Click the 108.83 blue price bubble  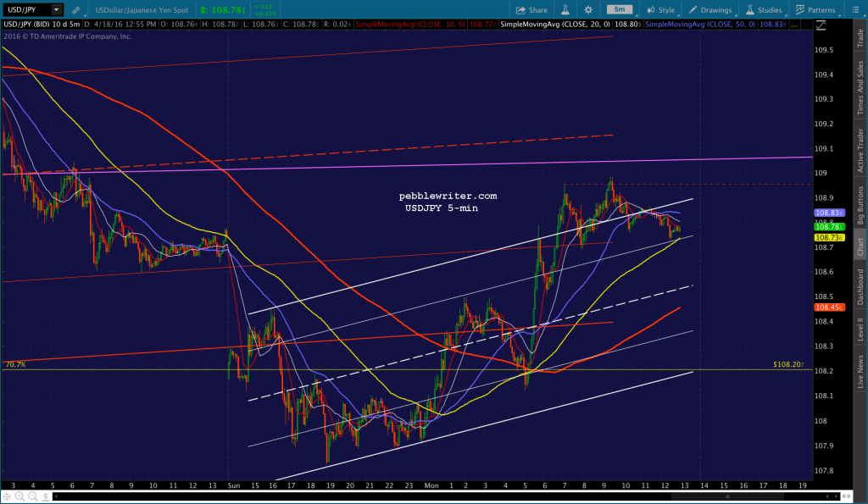point(829,213)
